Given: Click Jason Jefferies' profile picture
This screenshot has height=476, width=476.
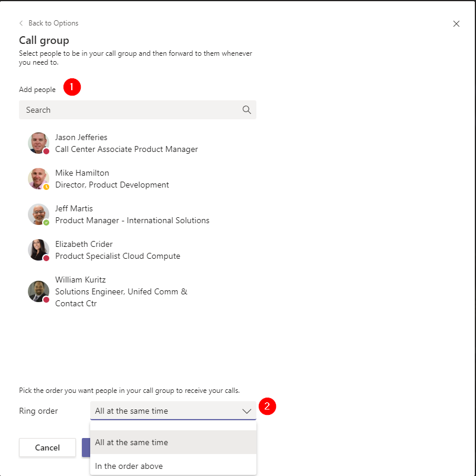Looking at the screenshot, I should 39,143.
